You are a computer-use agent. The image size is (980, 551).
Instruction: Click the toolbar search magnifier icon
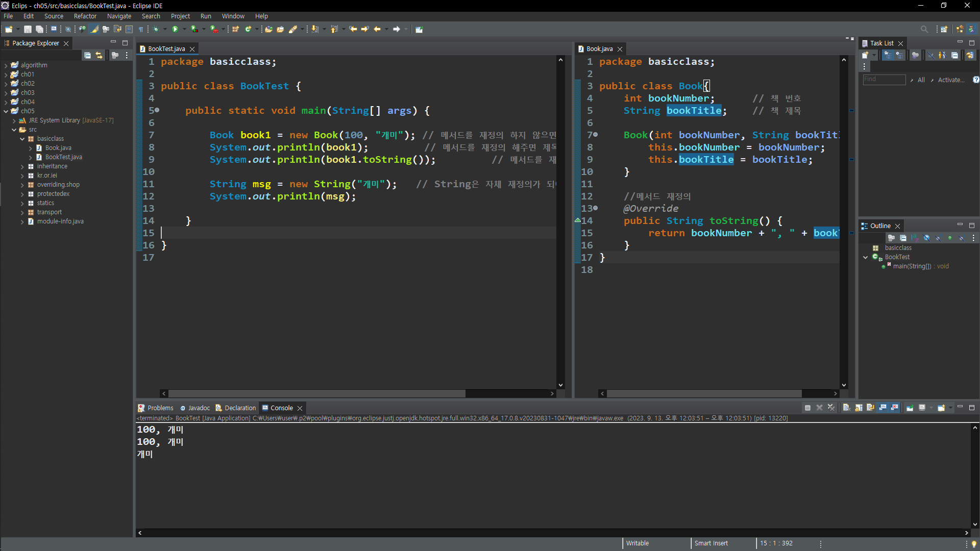(924, 29)
